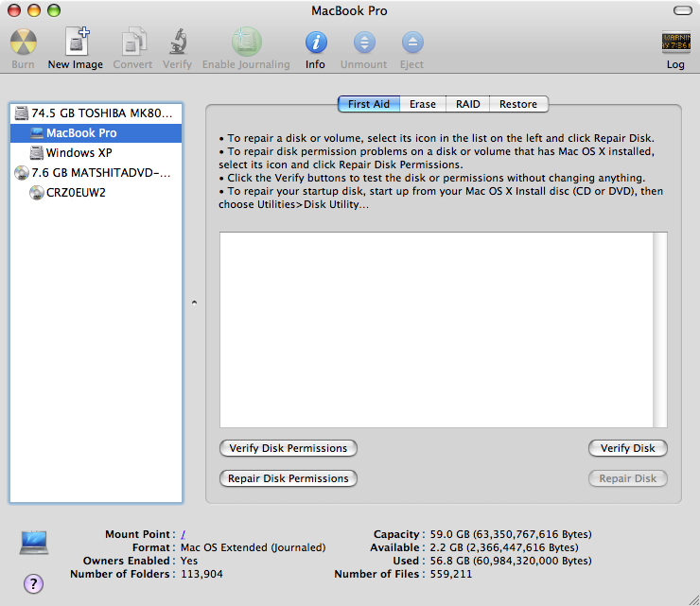Click the Verify Disk button

coord(628,448)
